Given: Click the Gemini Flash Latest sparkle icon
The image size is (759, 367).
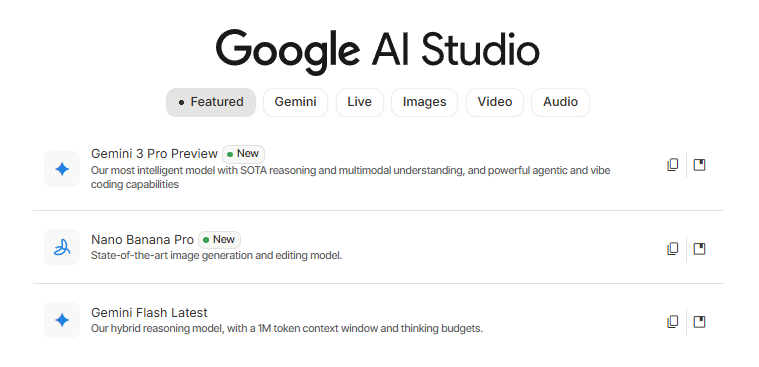Looking at the screenshot, I should point(62,320).
